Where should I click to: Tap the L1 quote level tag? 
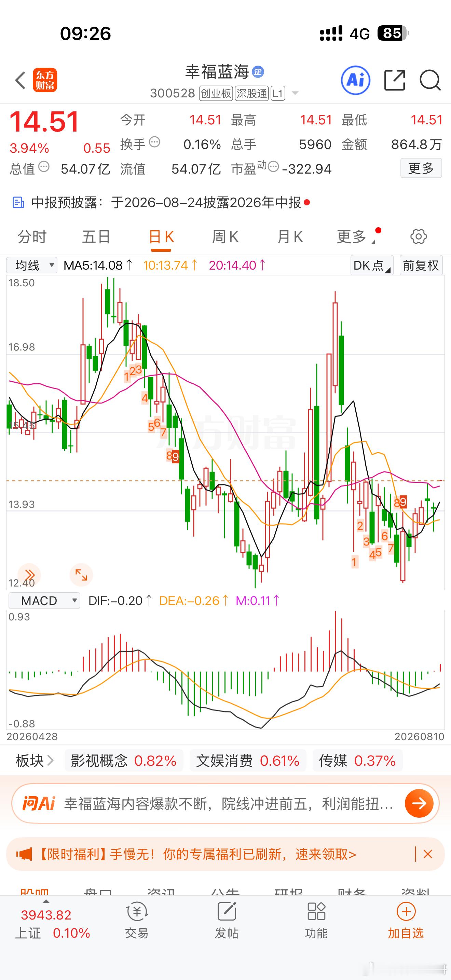point(278,93)
